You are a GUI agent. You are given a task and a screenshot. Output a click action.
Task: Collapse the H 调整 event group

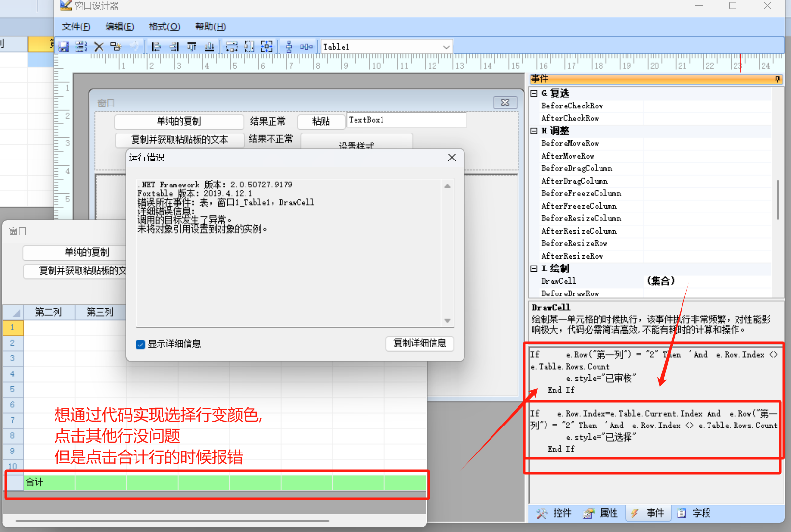[534, 131]
